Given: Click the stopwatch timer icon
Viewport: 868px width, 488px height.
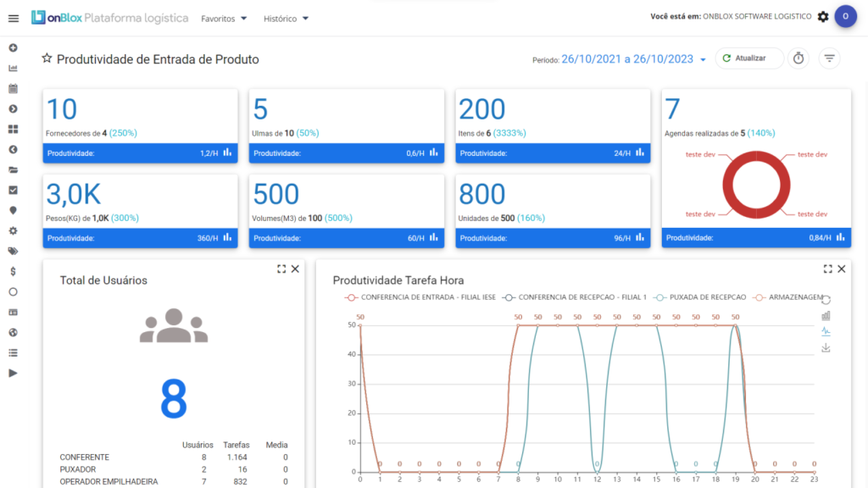Looking at the screenshot, I should coord(798,58).
